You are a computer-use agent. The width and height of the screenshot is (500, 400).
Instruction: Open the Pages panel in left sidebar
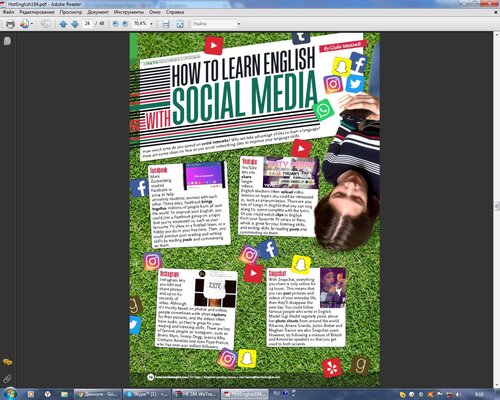tap(7, 41)
